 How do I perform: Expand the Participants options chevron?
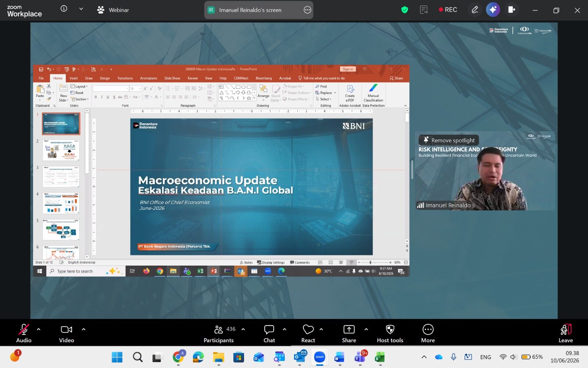(243, 329)
